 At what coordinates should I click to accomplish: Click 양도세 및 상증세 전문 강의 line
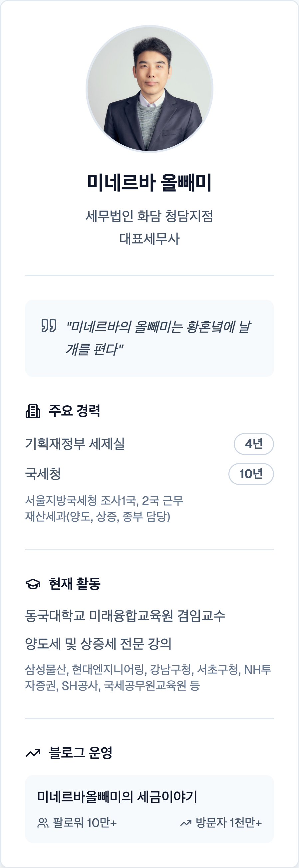[x=98, y=644]
